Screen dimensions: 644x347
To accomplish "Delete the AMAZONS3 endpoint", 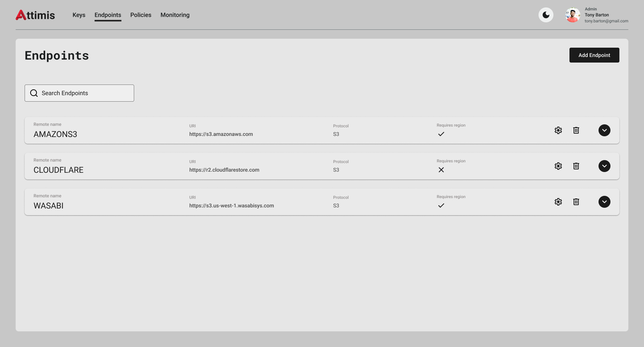I will [x=576, y=130].
